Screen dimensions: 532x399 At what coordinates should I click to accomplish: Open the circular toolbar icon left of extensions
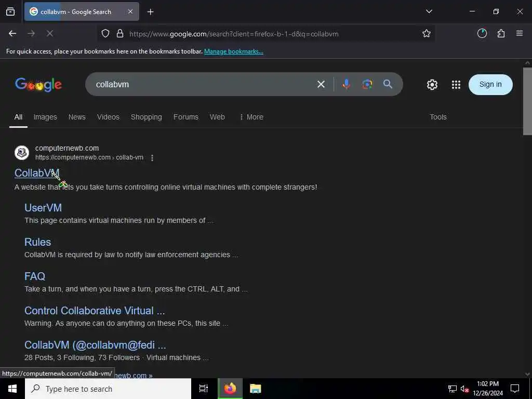(x=482, y=33)
